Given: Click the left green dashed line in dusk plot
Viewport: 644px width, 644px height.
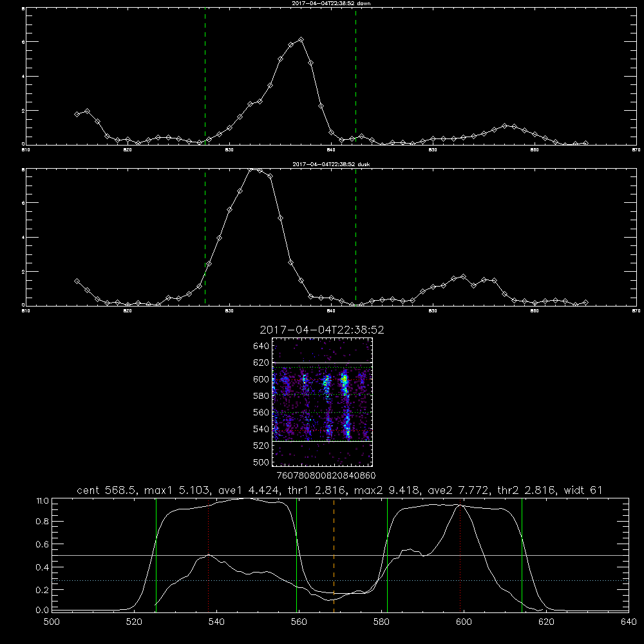Looking at the screenshot, I should [x=205, y=237].
